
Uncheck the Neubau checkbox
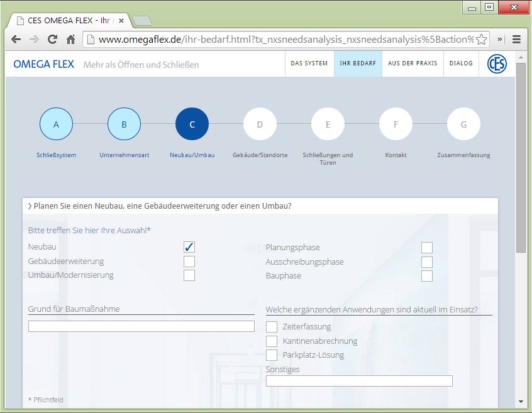pos(189,247)
